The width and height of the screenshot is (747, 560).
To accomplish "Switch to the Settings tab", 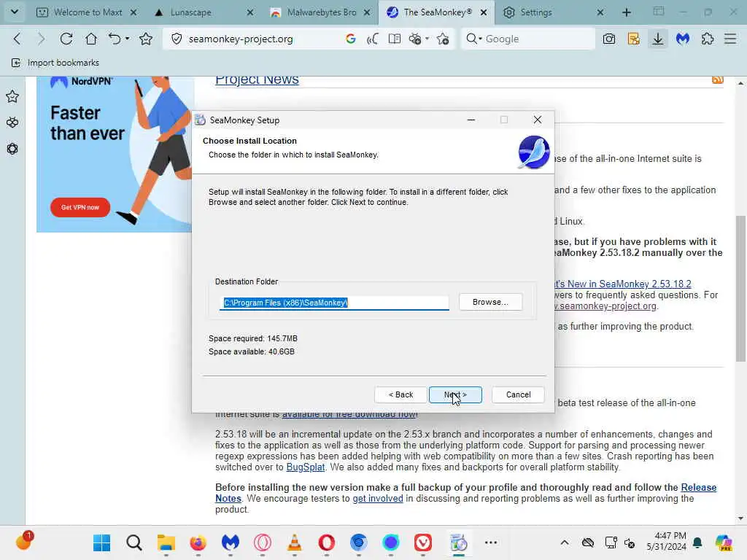I will (x=536, y=12).
